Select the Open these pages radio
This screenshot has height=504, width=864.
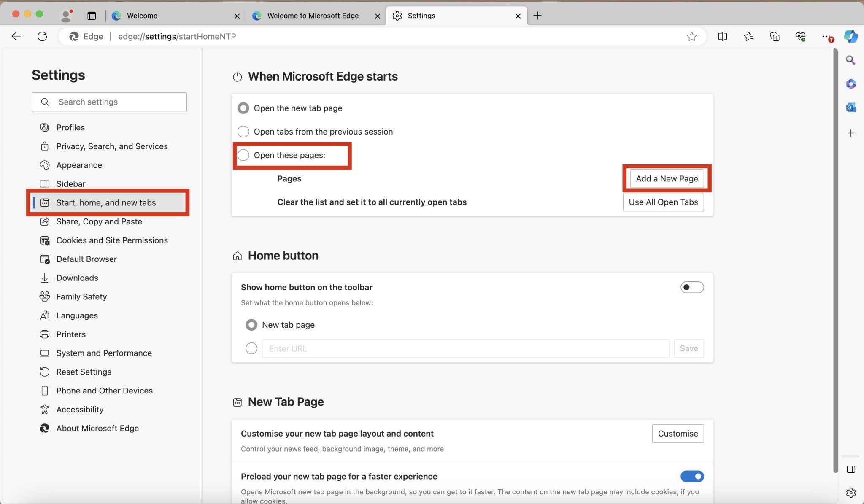click(243, 155)
